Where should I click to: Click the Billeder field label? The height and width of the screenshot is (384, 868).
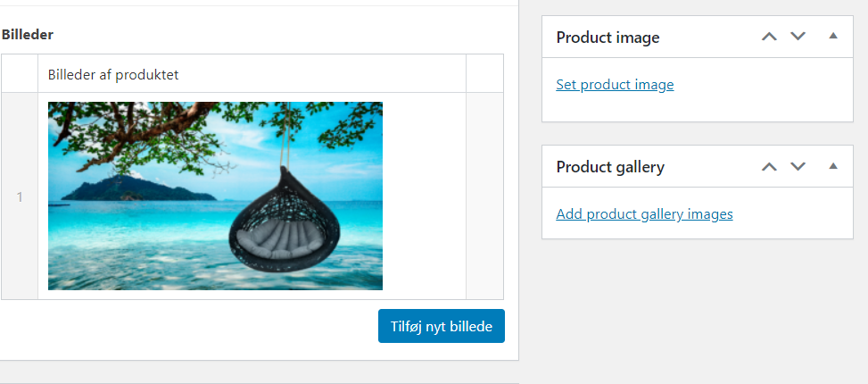click(x=28, y=35)
